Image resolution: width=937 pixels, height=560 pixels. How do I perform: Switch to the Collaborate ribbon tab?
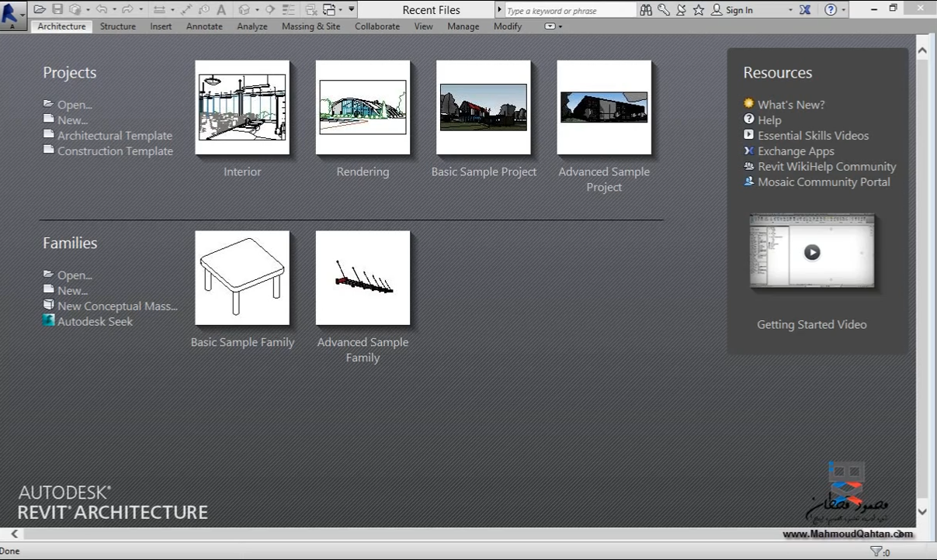pyautogui.click(x=377, y=26)
